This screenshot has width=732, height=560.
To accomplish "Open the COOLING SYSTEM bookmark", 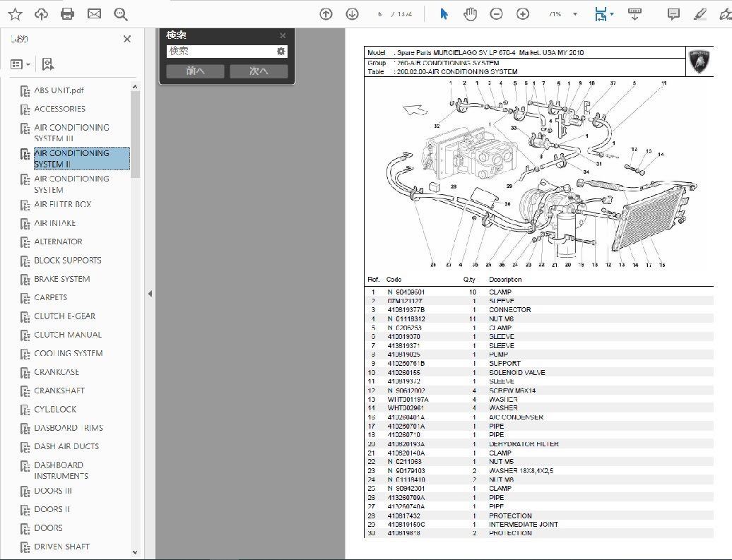I will (x=69, y=354).
